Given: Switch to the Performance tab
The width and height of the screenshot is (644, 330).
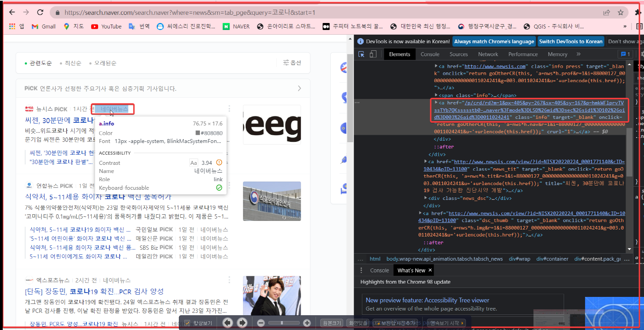Looking at the screenshot, I should 523,54.
